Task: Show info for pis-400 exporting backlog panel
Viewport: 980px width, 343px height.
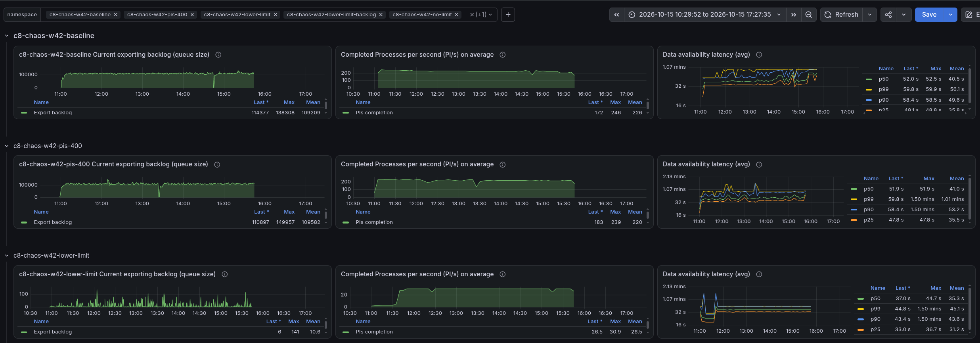Action: 217,165
